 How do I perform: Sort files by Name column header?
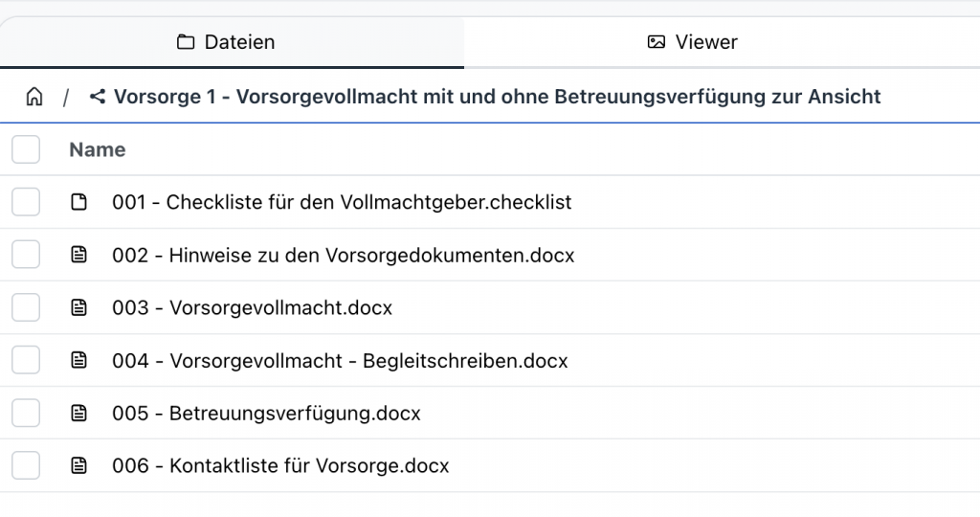tap(98, 149)
